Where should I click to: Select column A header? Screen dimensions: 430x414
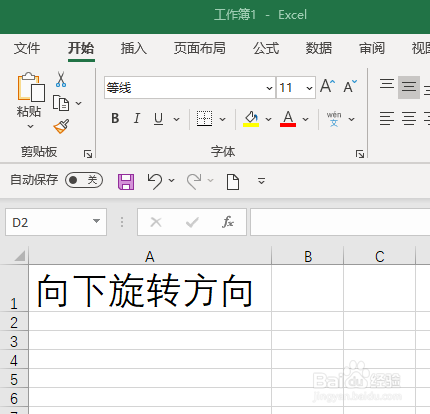150,256
